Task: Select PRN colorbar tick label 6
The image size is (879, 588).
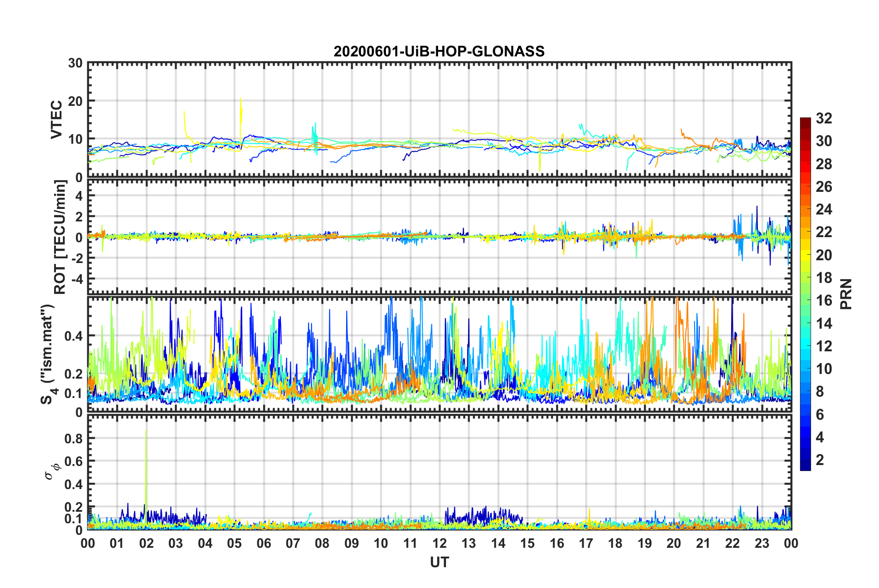Action: click(820, 415)
